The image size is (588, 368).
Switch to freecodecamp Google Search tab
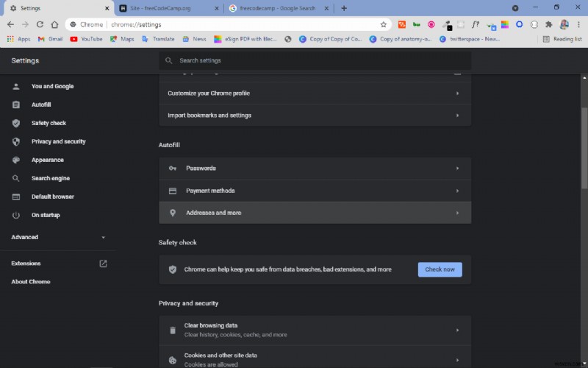(x=278, y=8)
